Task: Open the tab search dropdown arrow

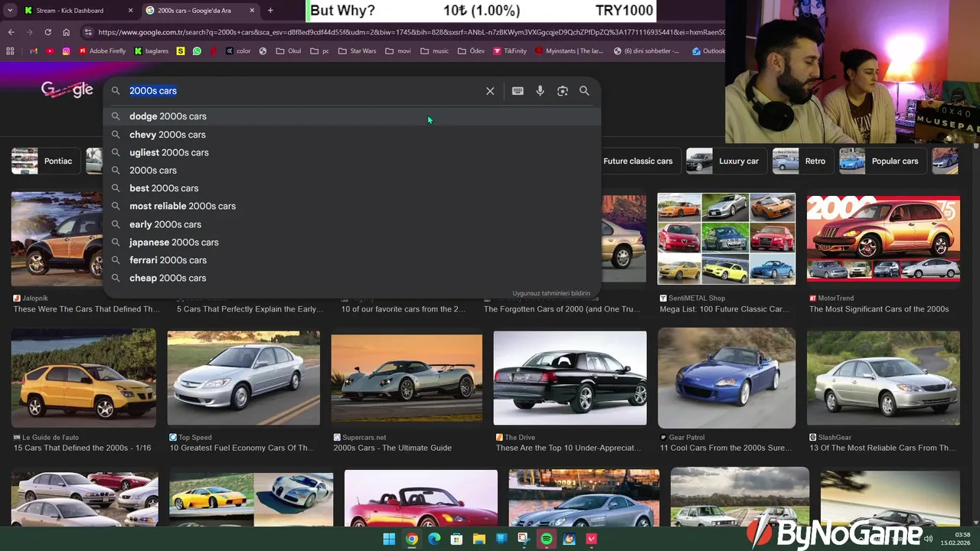Action: [10, 11]
